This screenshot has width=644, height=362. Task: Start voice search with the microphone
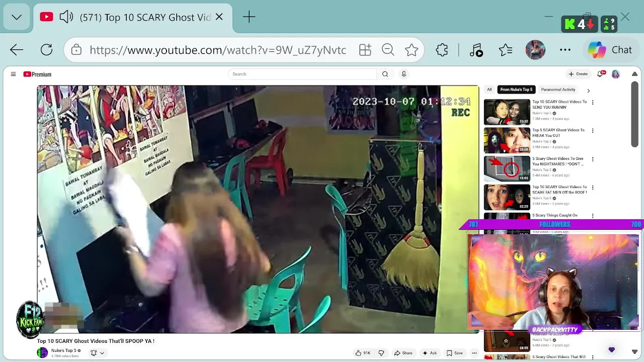pos(404,74)
